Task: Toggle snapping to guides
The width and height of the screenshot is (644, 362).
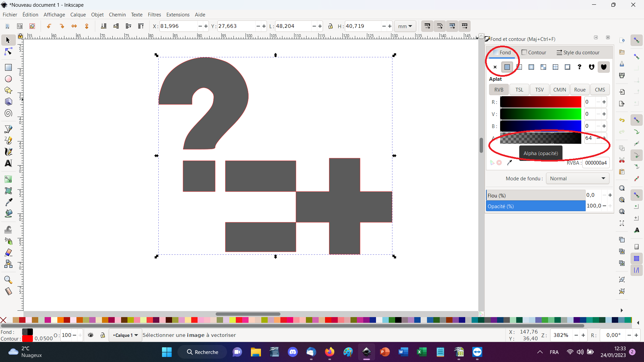Action: click(x=637, y=270)
